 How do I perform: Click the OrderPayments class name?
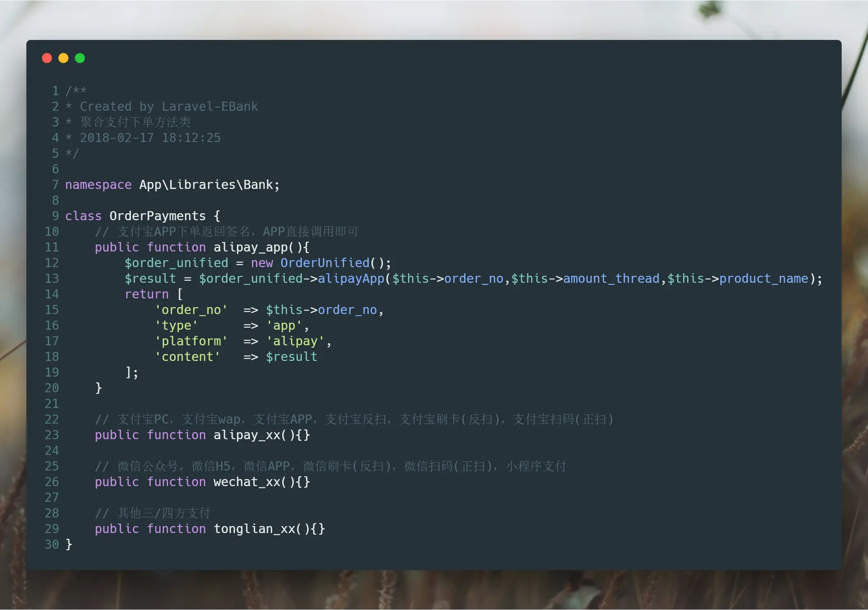157,216
